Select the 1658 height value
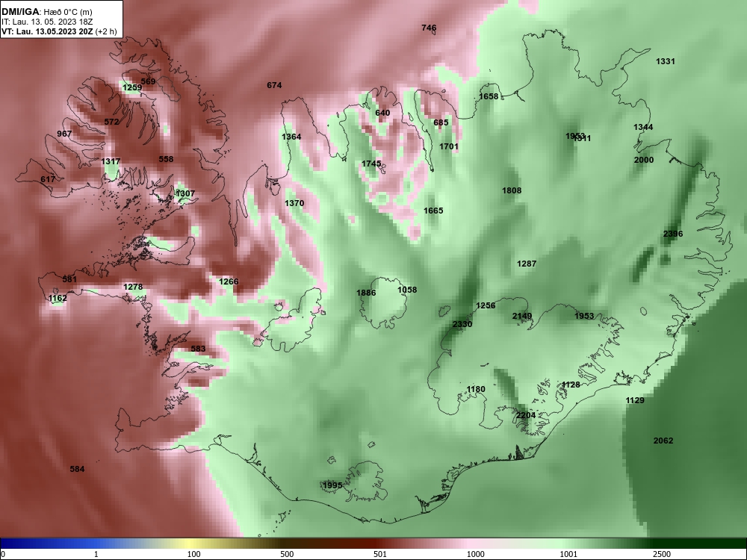Image resolution: width=747 pixels, height=560 pixels. 489,96
